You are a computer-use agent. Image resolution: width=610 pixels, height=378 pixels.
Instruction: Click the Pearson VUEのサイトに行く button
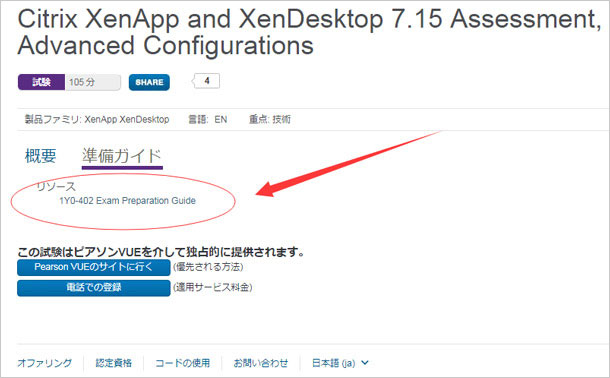click(x=93, y=267)
